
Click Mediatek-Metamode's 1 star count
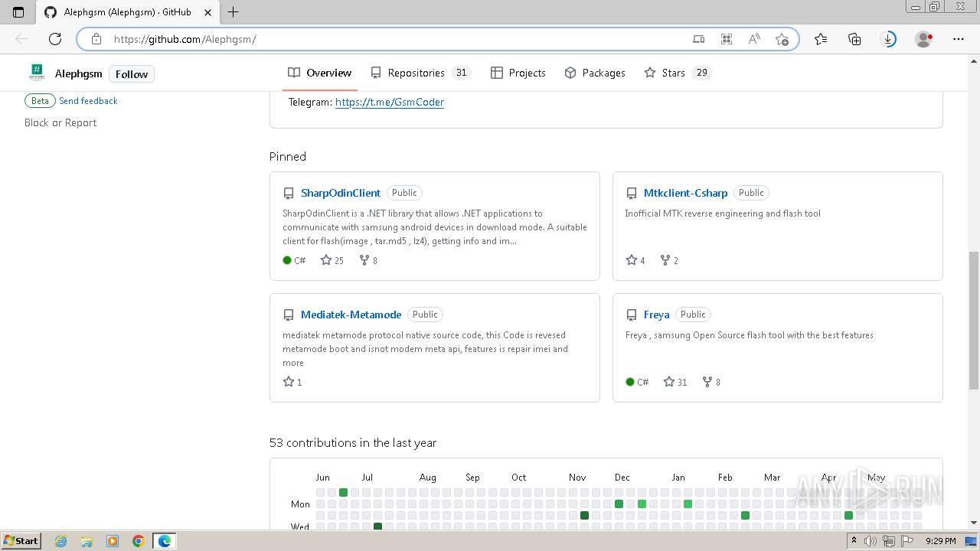(x=292, y=382)
